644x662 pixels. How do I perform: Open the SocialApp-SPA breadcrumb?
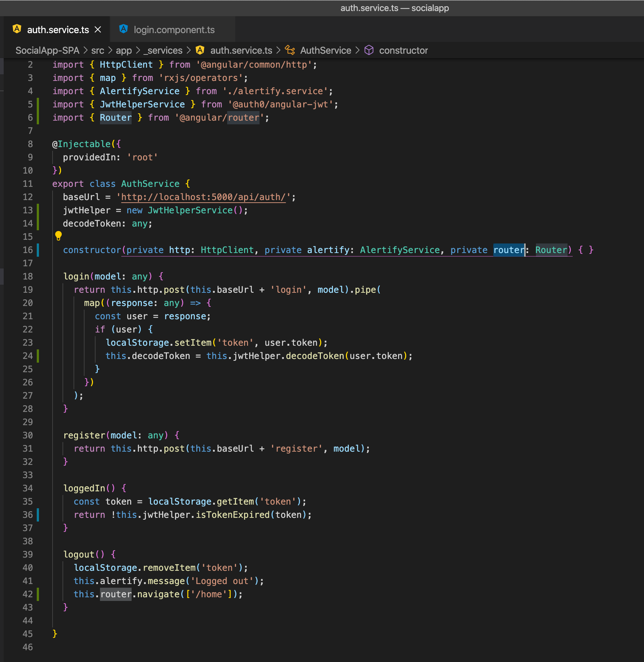47,50
